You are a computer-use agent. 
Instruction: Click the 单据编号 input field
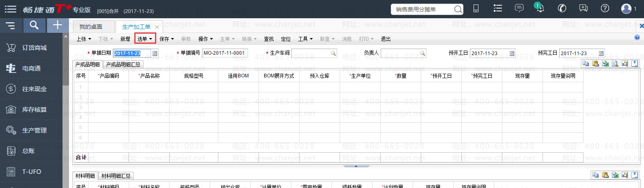click(x=225, y=53)
